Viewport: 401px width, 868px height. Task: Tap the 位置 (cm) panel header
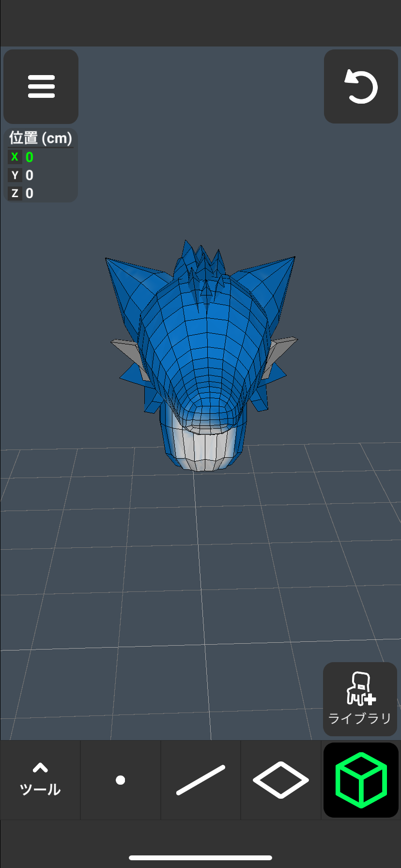tap(41, 138)
